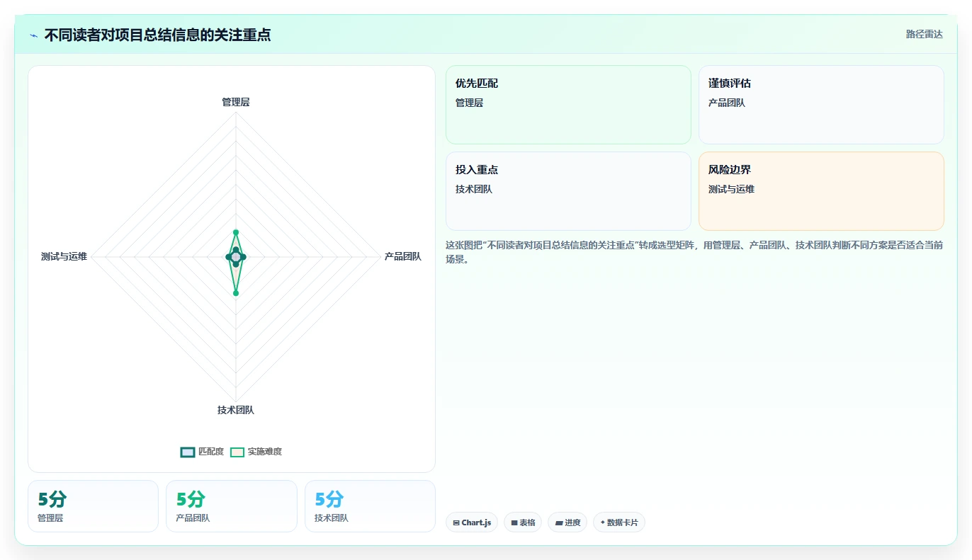Open the 优先匹配 matrix card
This screenshot has width=972, height=560.
(568, 105)
